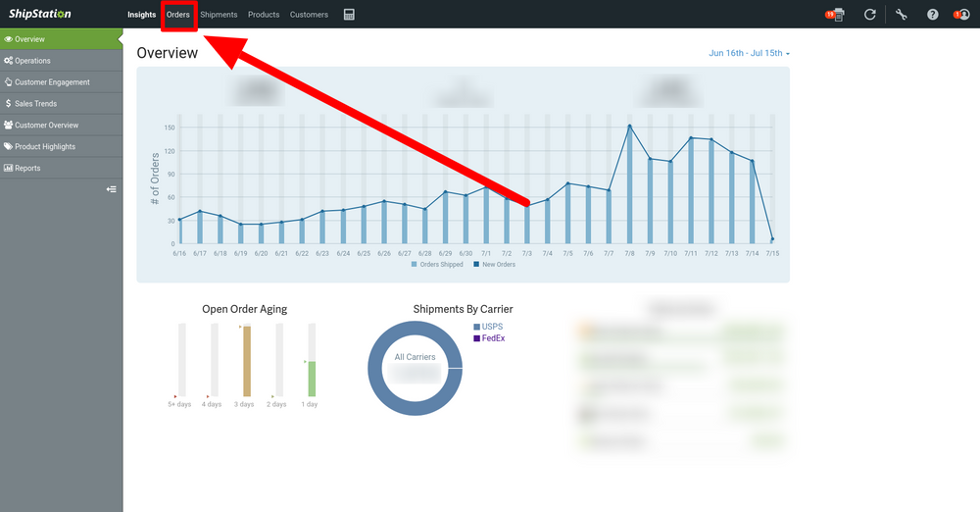Click the USPS carrier legend
The width and height of the screenshot is (980, 512).
488,327
